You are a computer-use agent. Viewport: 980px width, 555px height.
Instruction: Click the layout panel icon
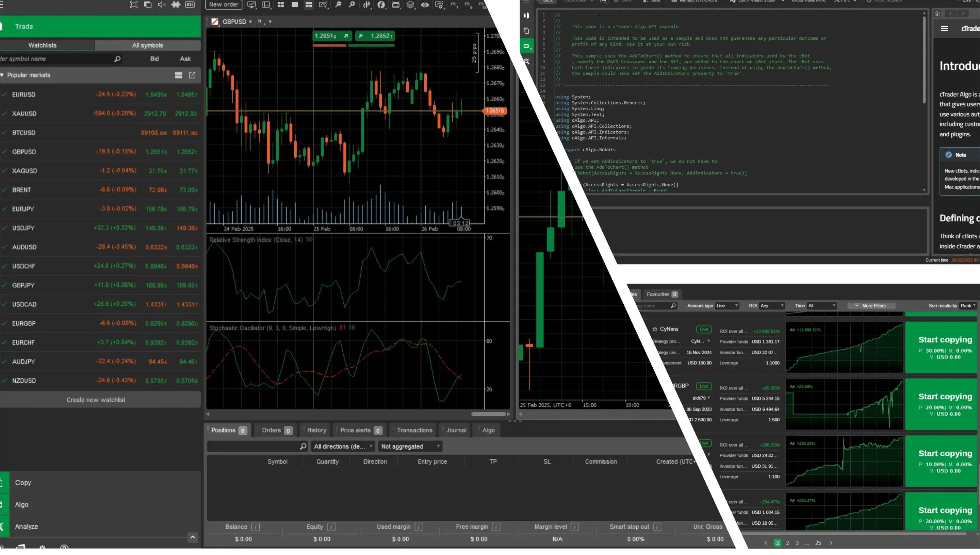coord(266,4)
